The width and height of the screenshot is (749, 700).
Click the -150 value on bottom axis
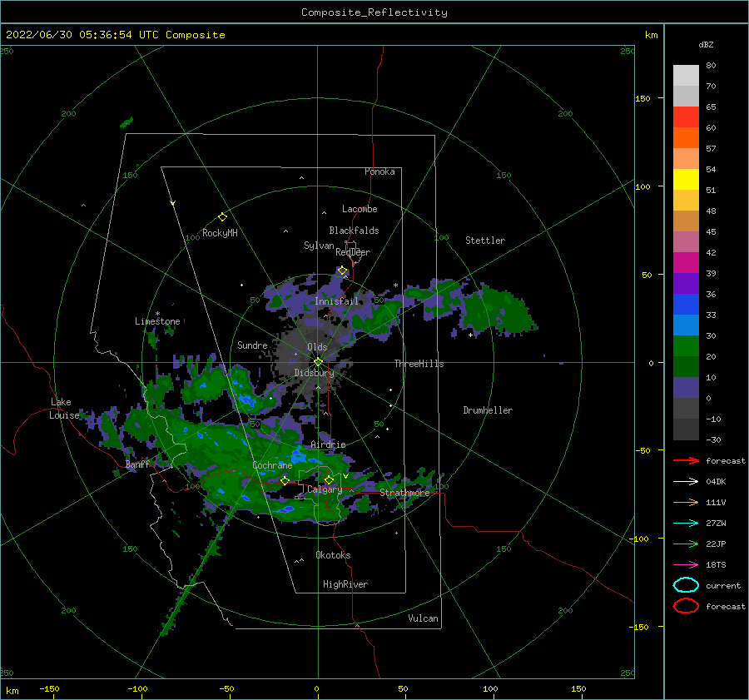49,688
